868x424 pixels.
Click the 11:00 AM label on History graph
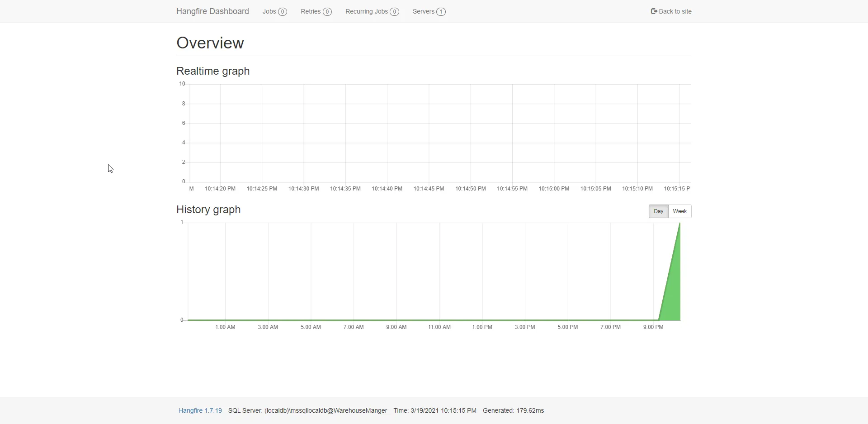point(439,327)
